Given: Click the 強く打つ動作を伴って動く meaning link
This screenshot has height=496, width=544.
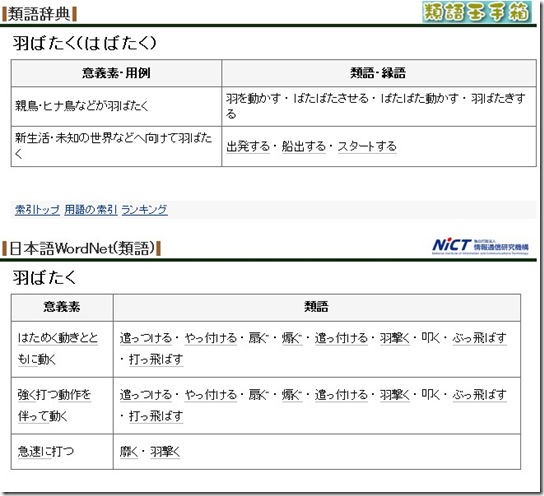Looking at the screenshot, I should click(x=54, y=405).
